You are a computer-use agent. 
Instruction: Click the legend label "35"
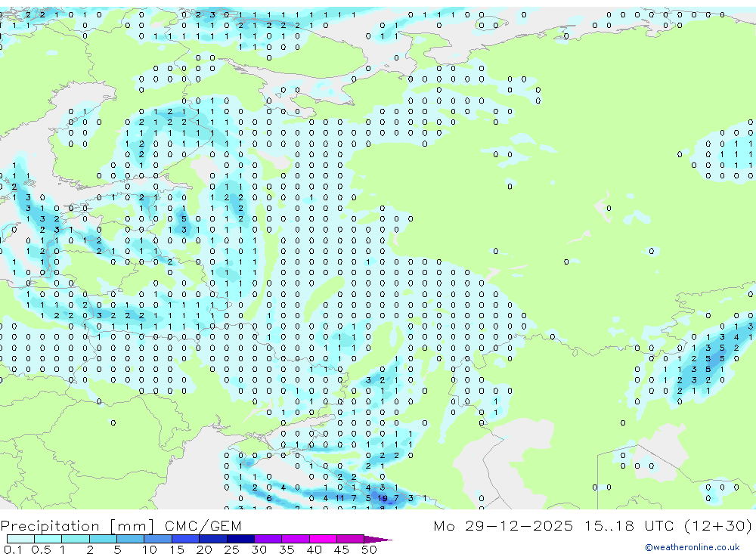coord(287,549)
